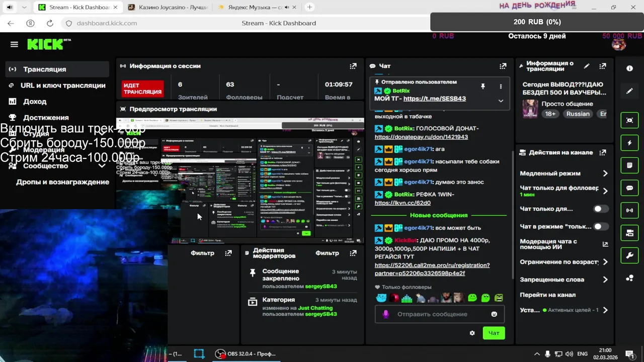Open Дропы и вознаграждение page
Image resolution: width=644 pixels, height=362 pixels.
point(62,182)
